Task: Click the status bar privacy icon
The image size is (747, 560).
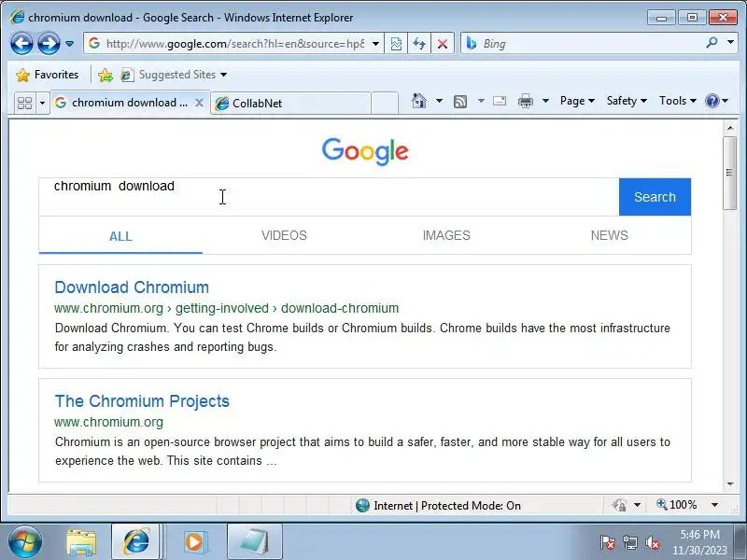Action: tap(619, 505)
